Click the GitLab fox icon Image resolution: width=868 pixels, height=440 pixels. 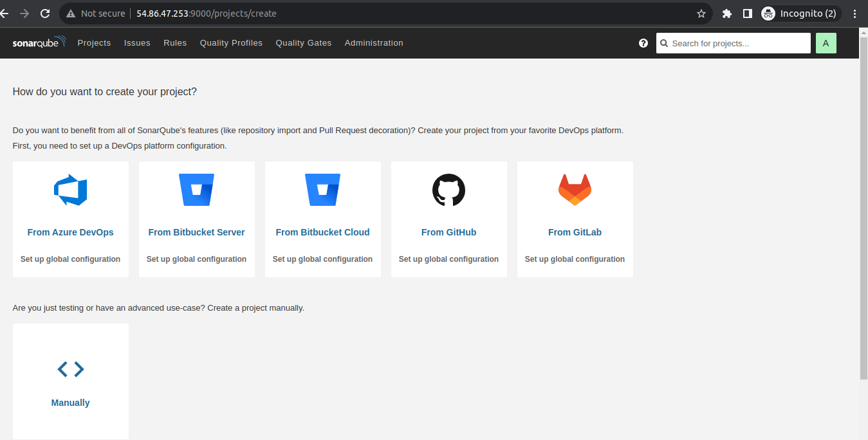575,190
